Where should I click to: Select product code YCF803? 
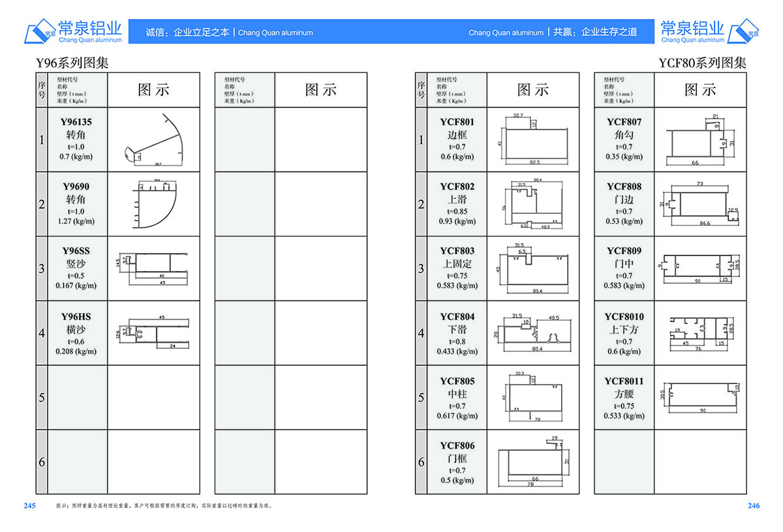click(457, 251)
